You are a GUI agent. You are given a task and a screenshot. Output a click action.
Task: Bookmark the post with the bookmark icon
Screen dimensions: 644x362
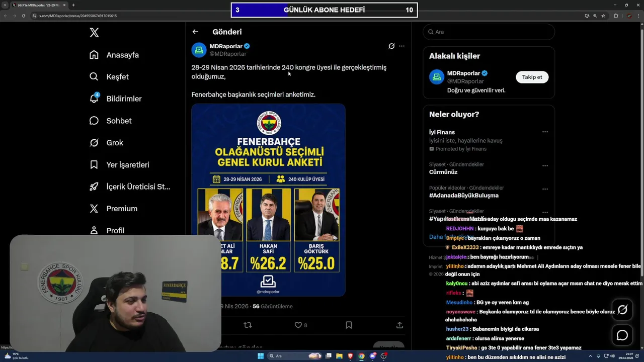point(349,325)
